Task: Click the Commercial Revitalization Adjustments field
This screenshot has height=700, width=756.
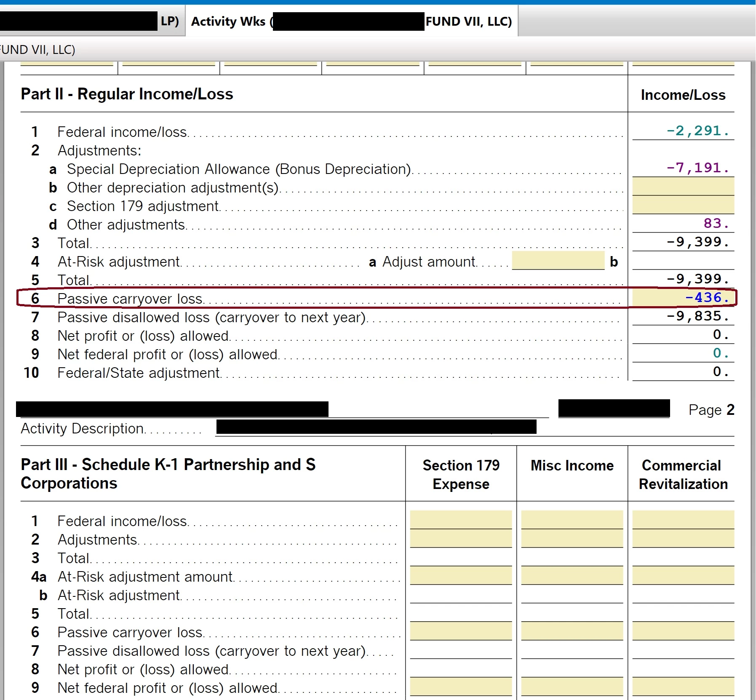Action: tap(683, 538)
